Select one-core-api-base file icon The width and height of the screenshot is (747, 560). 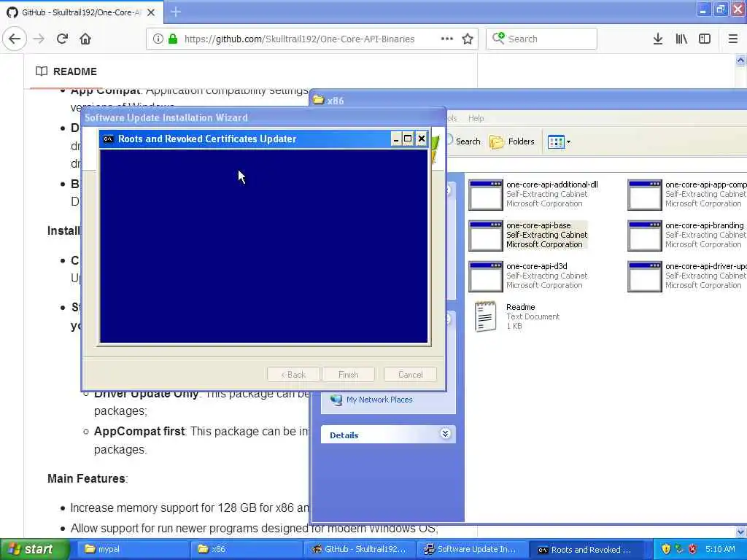(x=485, y=236)
